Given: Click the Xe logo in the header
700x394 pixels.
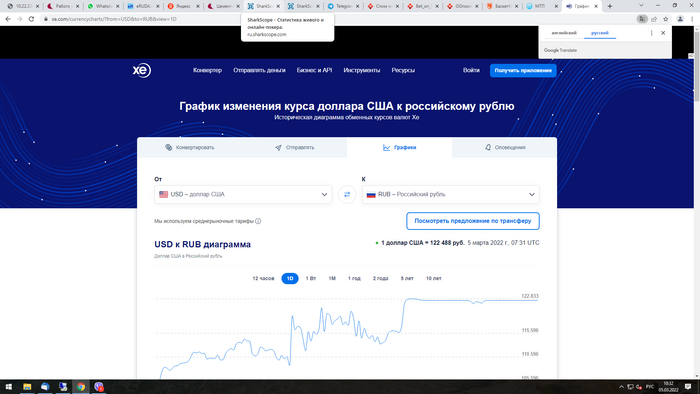Looking at the screenshot, I should click(142, 70).
